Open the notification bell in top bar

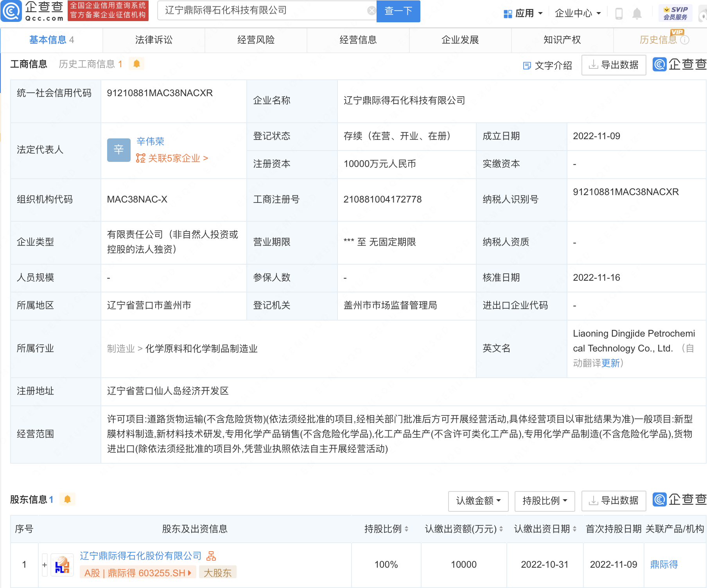[637, 13]
